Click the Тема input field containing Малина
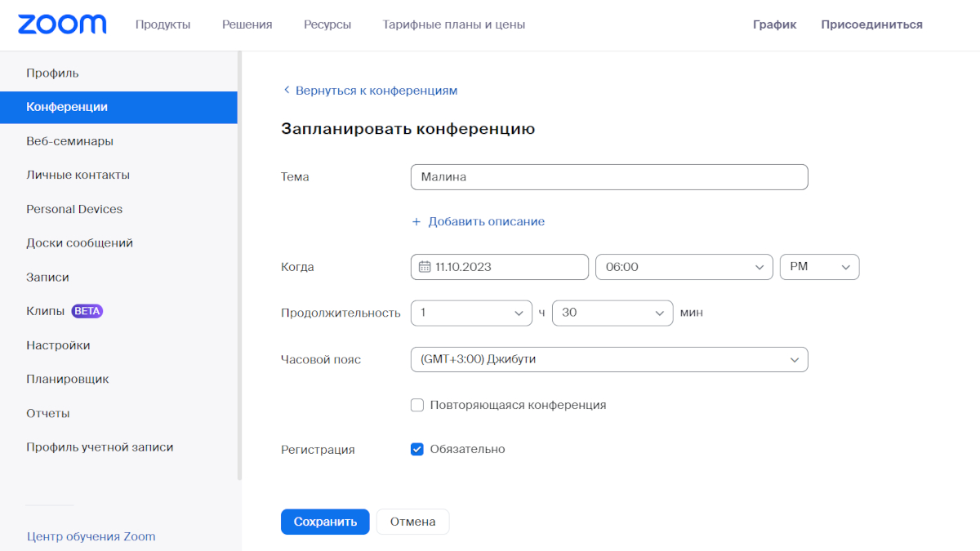980x551 pixels. 608,177
